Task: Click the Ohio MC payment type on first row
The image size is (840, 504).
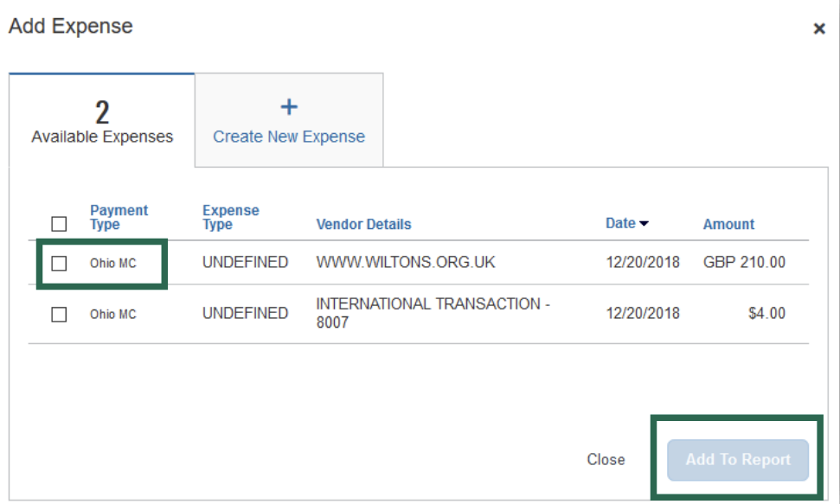Action: point(119,263)
